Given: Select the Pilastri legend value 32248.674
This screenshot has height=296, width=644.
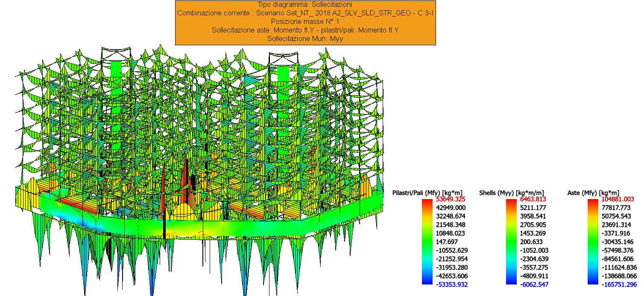Looking at the screenshot, I should [x=451, y=217].
